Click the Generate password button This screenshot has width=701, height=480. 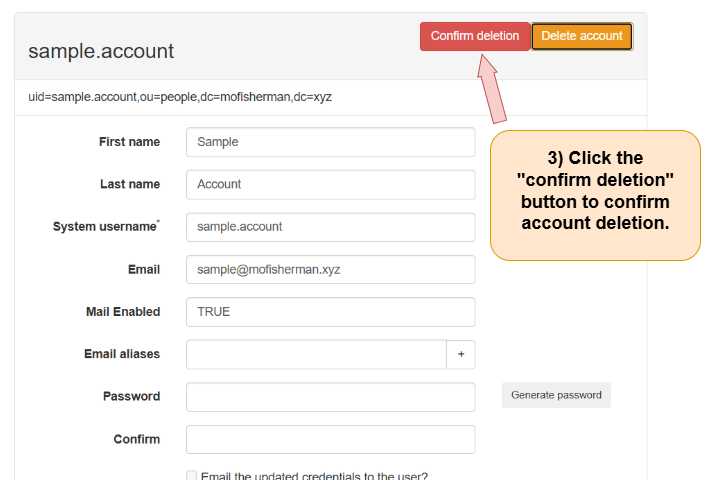tap(556, 395)
